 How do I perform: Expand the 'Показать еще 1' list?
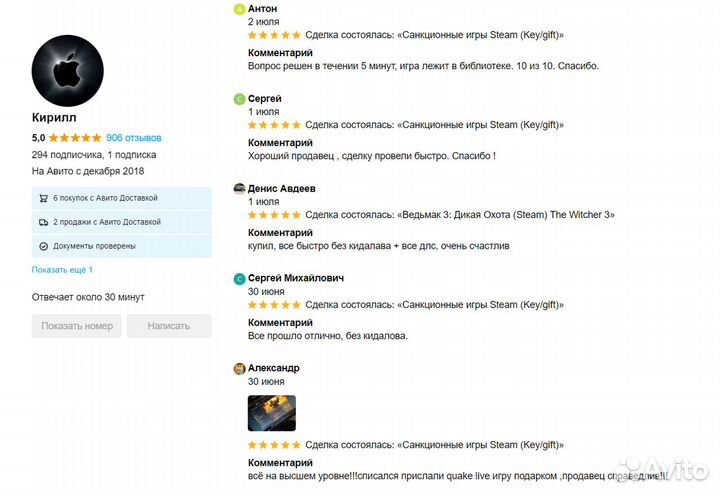click(62, 270)
